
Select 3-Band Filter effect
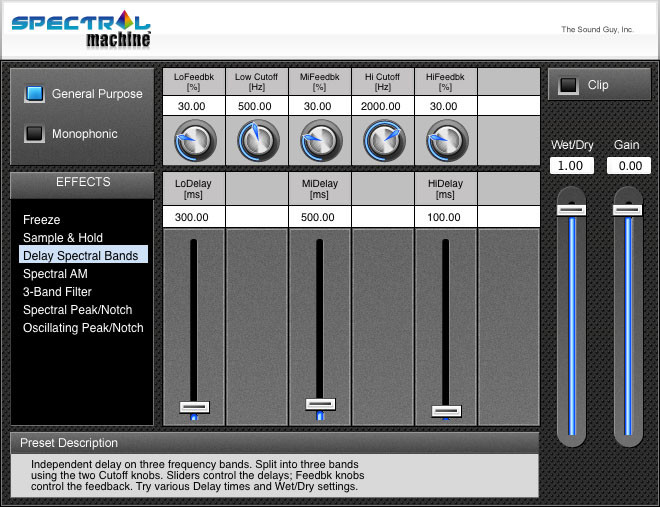[57, 292]
